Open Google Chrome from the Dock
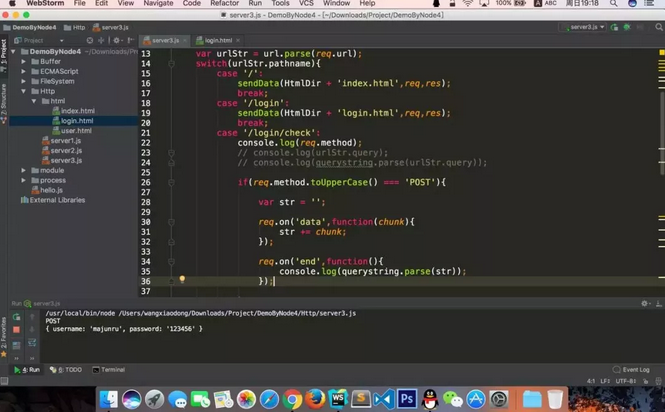Viewport: 665px width, 412px height. (292, 399)
